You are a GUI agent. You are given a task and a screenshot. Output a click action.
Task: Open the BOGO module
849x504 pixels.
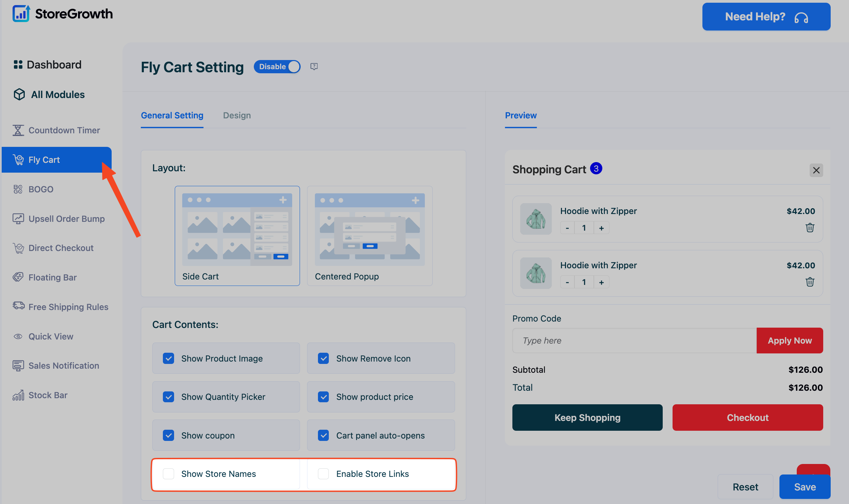click(40, 189)
